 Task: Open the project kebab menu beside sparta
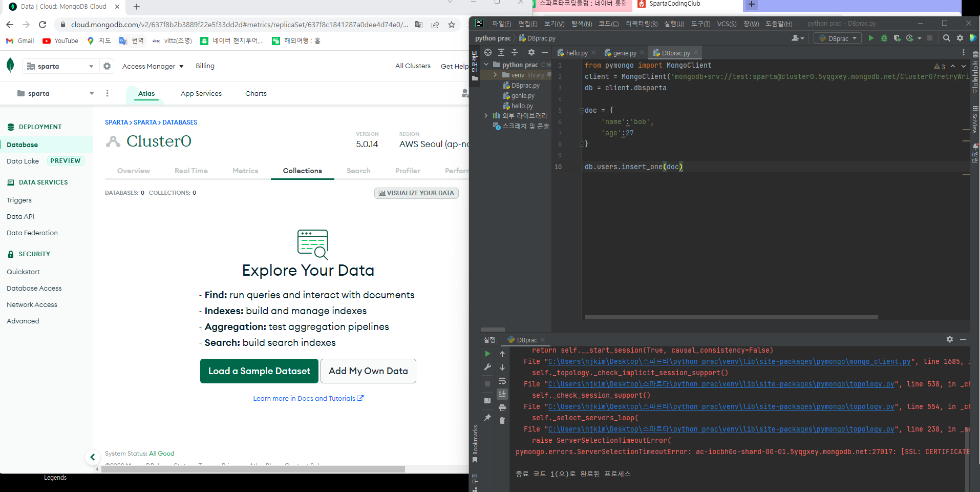point(107,93)
